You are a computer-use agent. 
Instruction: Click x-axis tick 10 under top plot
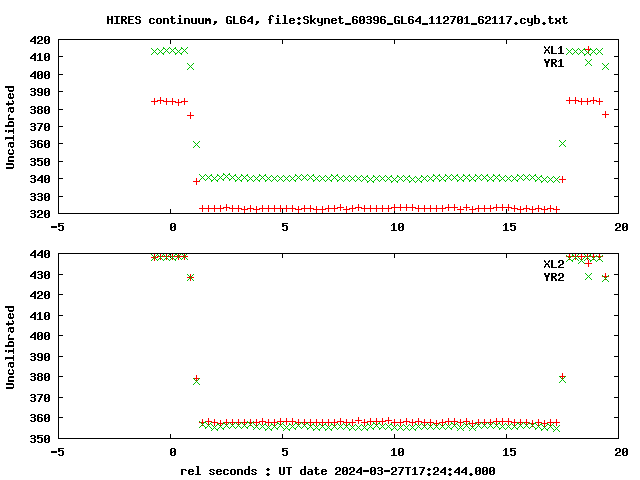pos(397,227)
